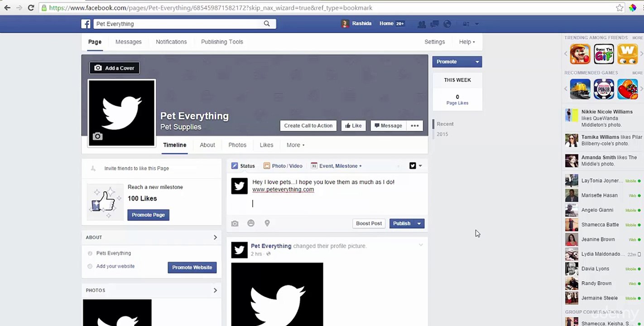Click Create Call to Action button
The height and width of the screenshot is (326, 644).
click(308, 125)
